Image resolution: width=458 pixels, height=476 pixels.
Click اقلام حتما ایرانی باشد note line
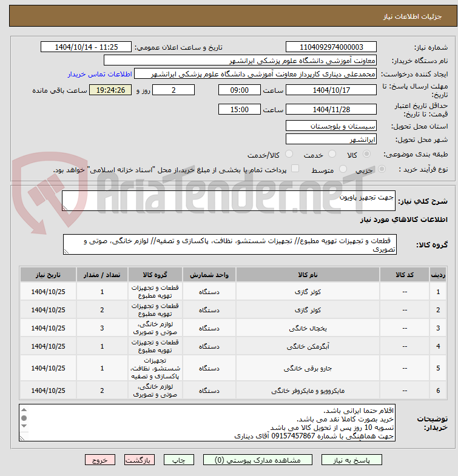(x=359, y=411)
